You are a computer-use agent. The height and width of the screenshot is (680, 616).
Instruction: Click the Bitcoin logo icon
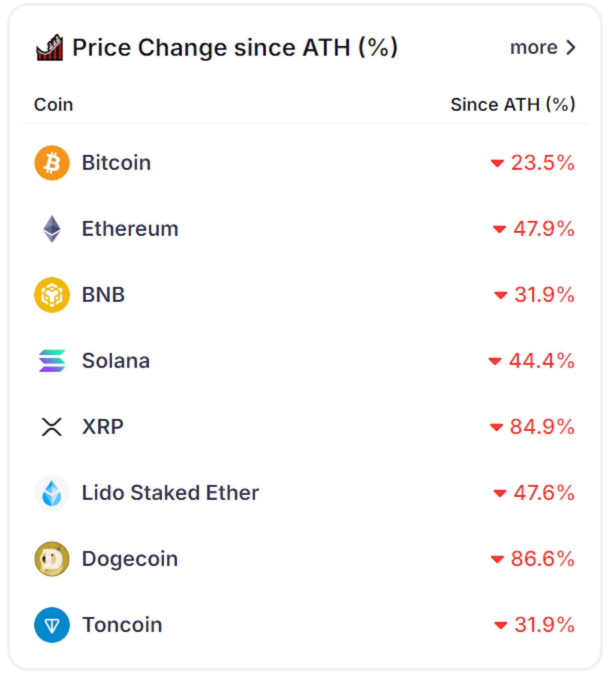pos(52,163)
